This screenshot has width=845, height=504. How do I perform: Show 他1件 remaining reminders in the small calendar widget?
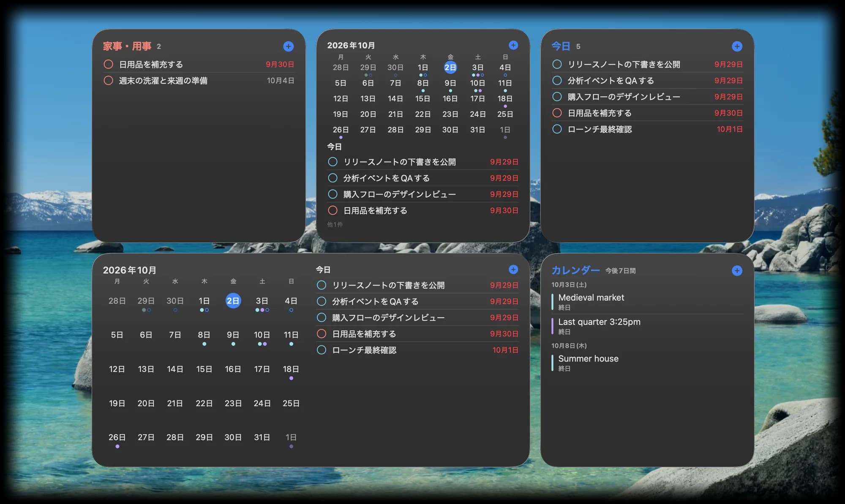pos(335,224)
